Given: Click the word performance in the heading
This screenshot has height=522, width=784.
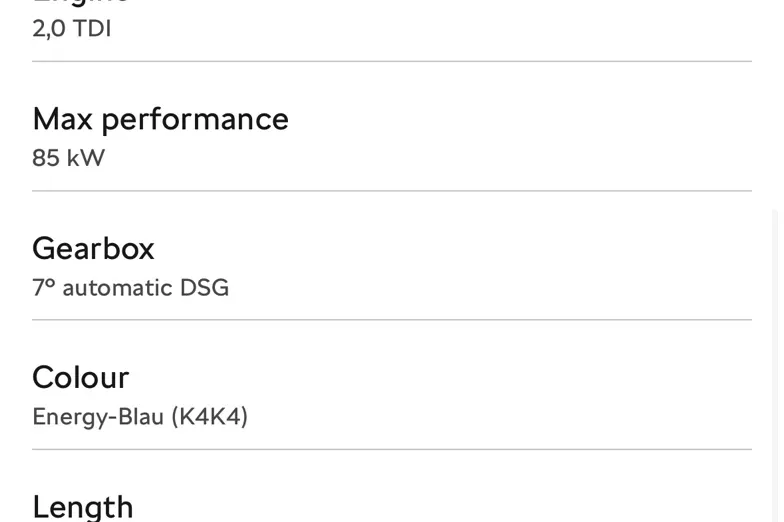Looking at the screenshot, I should click(x=194, y=119).
